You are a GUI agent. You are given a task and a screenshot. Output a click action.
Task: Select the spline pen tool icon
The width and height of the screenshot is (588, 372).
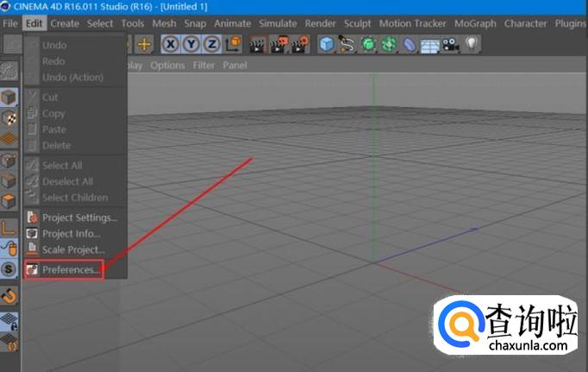[x=347, y=44]
